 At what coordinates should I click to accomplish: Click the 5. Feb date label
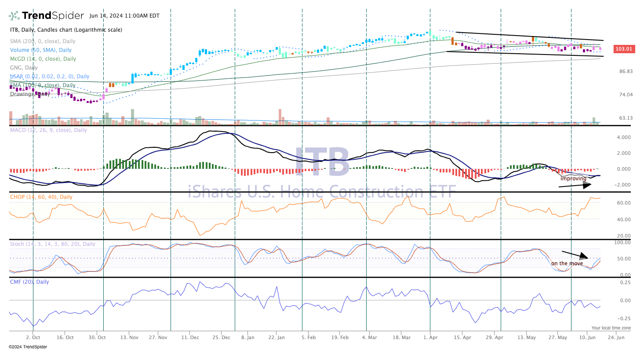(308, 337)
